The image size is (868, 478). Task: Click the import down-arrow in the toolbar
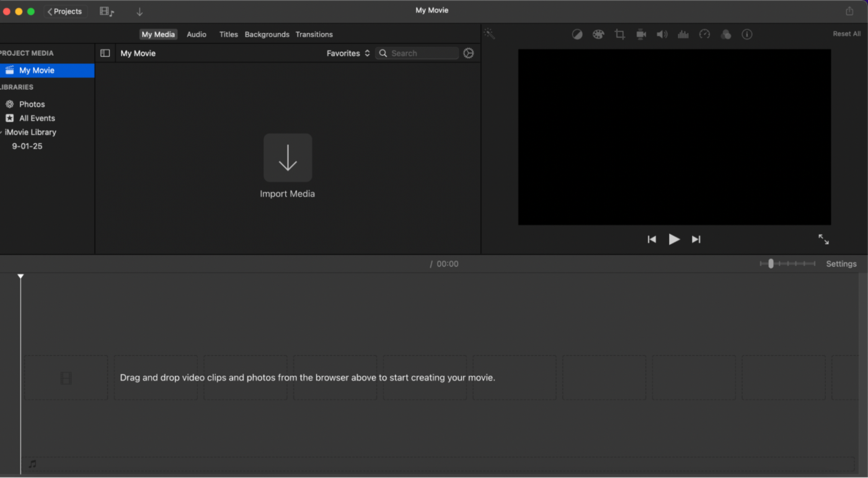[x=139, y=11]
